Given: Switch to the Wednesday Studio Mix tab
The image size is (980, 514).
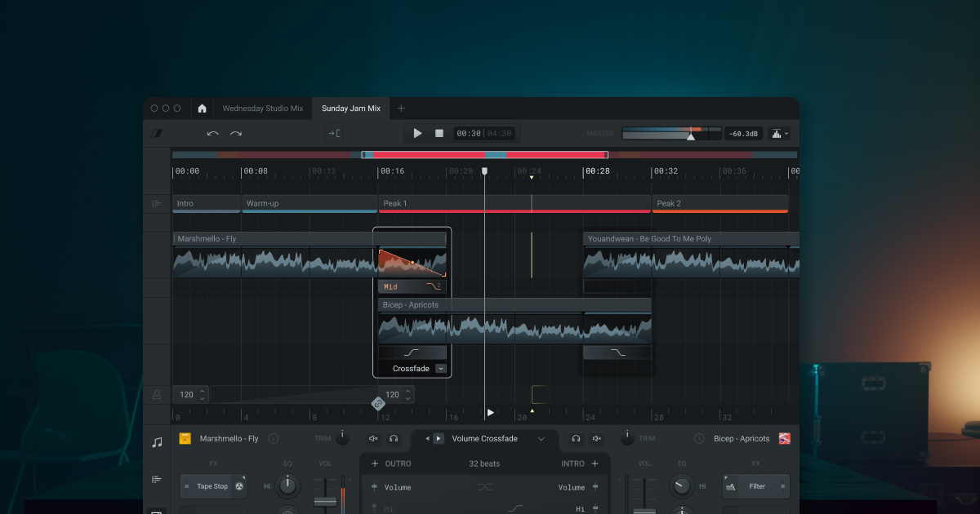Looking at the screenshot, I should click(x=263, y=108).
